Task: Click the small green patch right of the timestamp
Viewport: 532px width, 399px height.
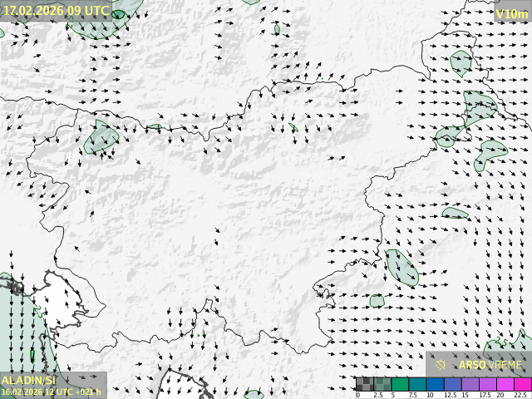Action: [x=119, y=15]
